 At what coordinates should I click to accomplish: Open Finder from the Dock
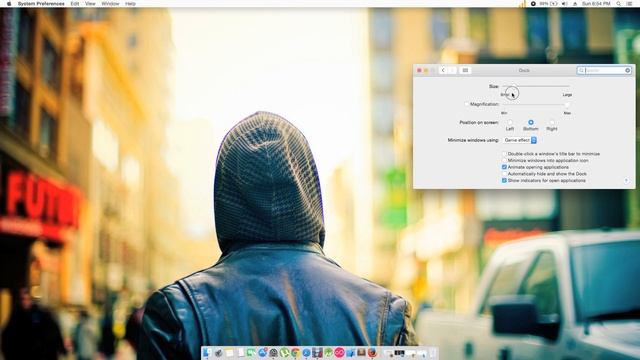207,352
